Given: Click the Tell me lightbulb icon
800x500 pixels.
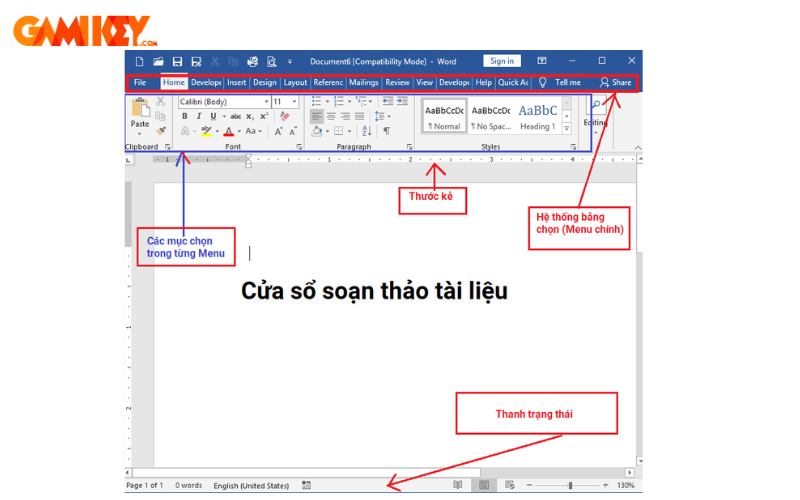Looking at the screenshot, I should tap(543, 82).
